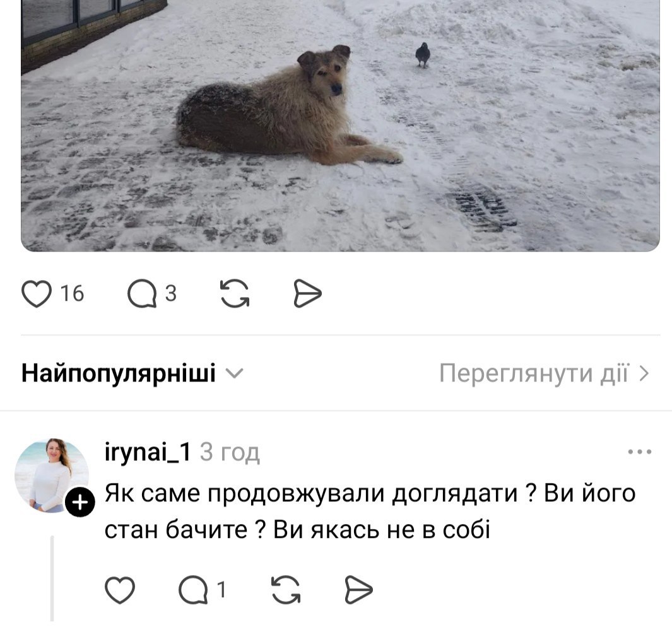Share irynai_1's comment with the send icon
672x630 pixels.
click(358, 590)
